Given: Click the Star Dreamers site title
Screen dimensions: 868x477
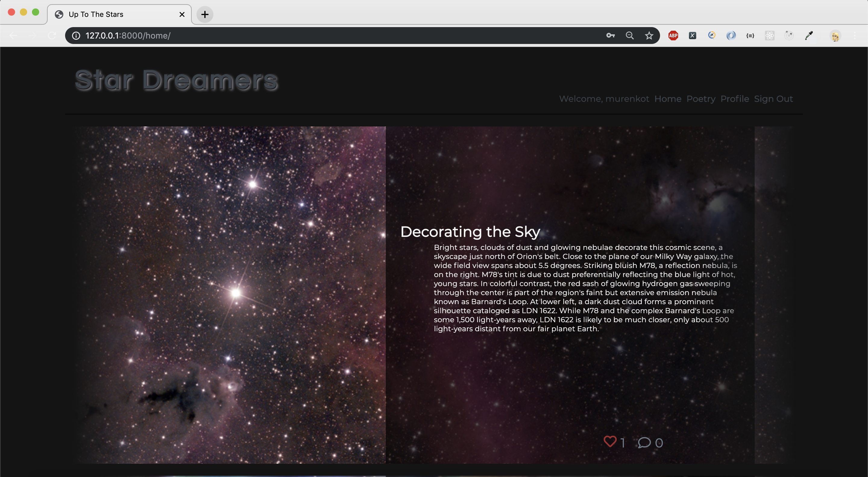Looking at the screenshot, I should (x=176, y=80).
